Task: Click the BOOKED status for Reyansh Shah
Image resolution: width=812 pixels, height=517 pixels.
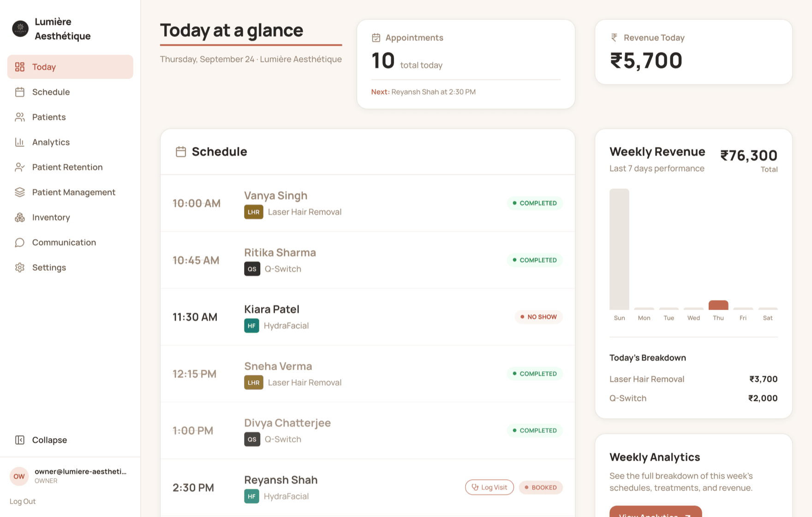Action: pyautogui.click(x=541, y=487)
